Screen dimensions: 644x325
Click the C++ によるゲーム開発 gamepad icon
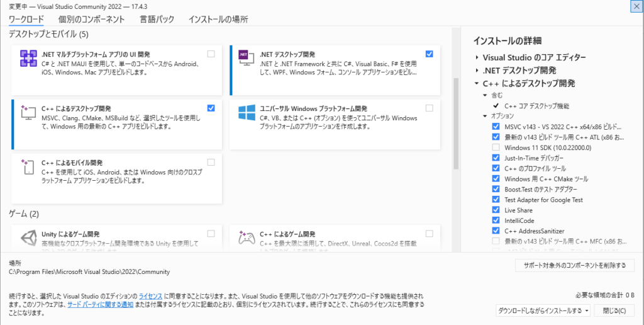coord(247,238)
